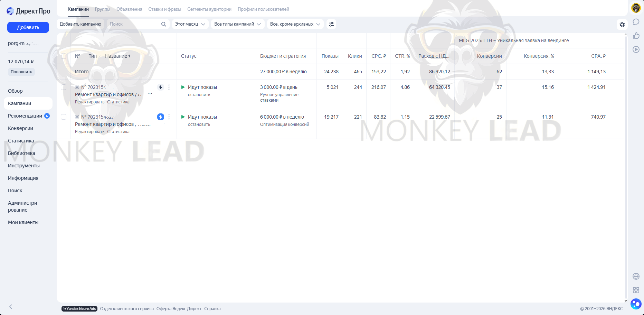Open table column settings gear icon
The height and width of the screenshot is (315, 644).
tap(622, 25)
